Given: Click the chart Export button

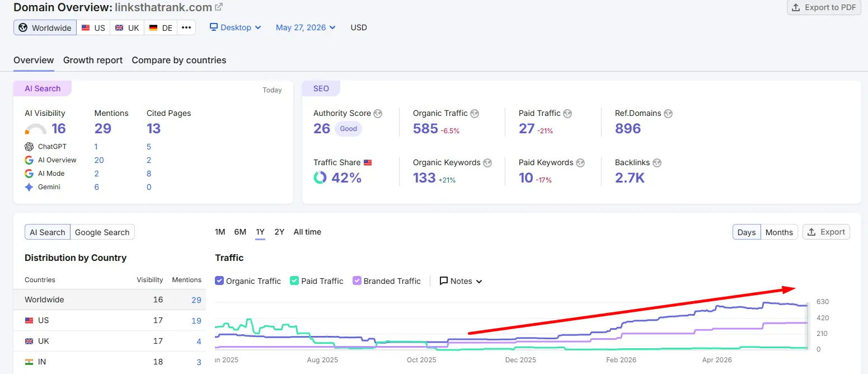Looking at the screenshot, I should (826, 232).
